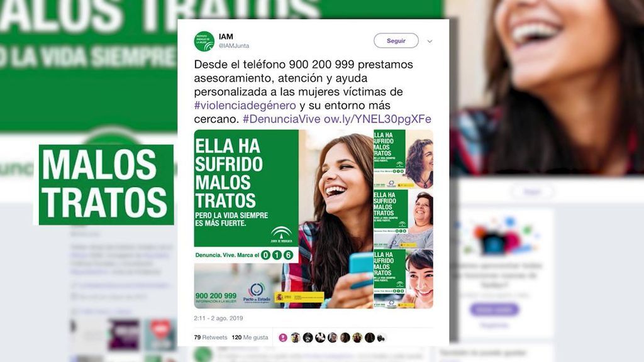Follow the ow.ly/YNEL30pgXFe link
Screen dimensions: 644x362
(x=377, y=119)
